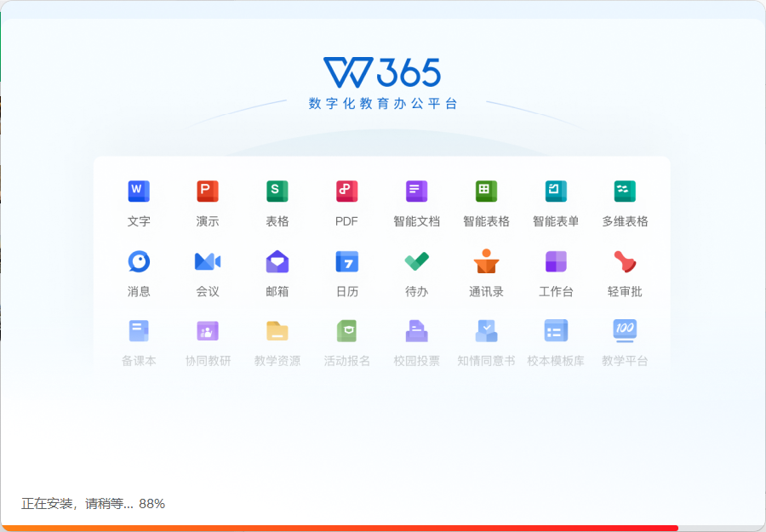
Task: Click the 教学资源 folder icon
Action: (277, 331)
